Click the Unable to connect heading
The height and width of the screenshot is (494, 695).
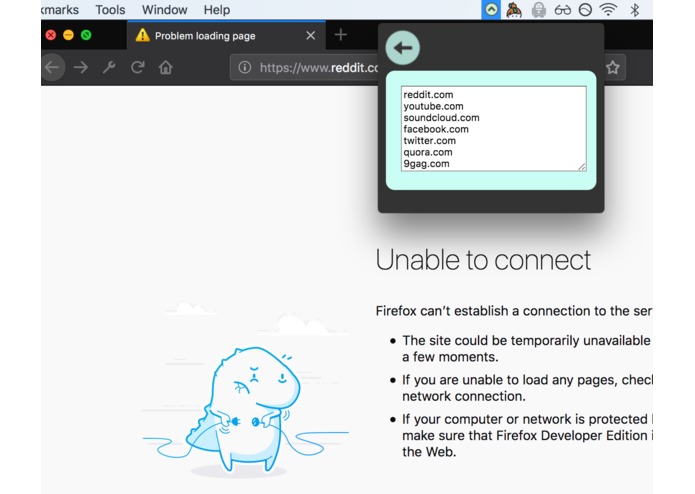click(483, 260)
